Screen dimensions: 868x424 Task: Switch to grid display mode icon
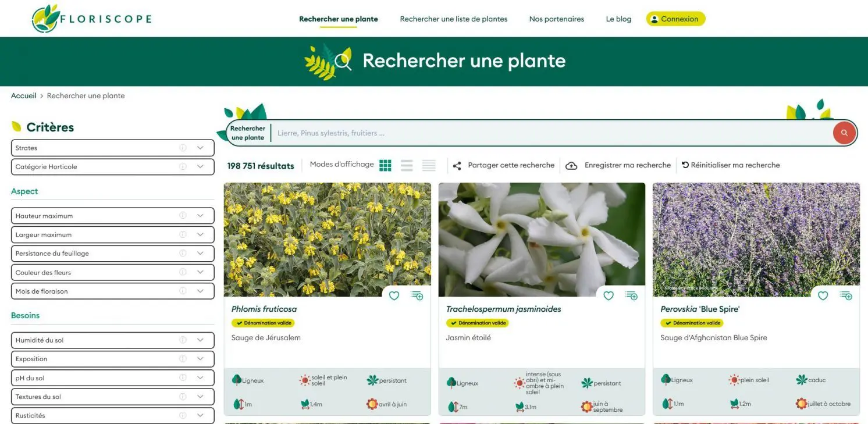click(x=385, y=166)
